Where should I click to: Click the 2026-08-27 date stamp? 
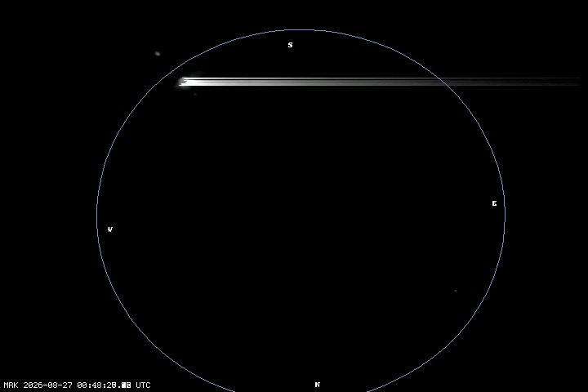coord(48,385)
